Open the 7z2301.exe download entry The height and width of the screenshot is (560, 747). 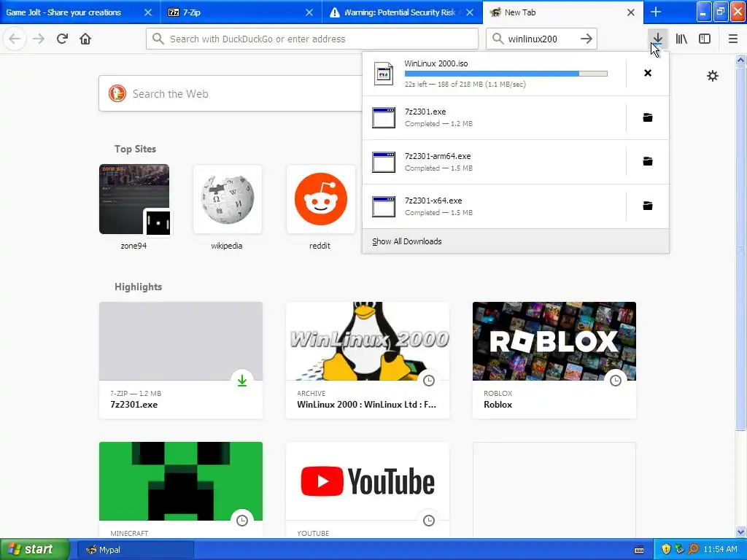pyautogui.click(x=494, y=117)
